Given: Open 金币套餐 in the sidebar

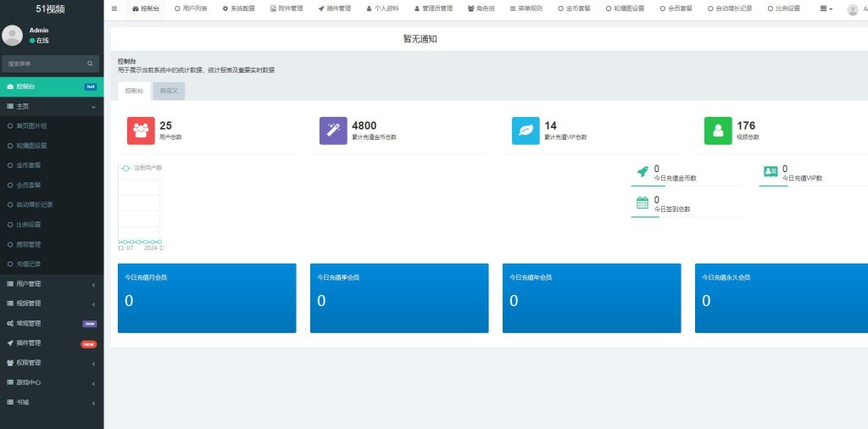Looking at the screenshot, I should (52, 165).
